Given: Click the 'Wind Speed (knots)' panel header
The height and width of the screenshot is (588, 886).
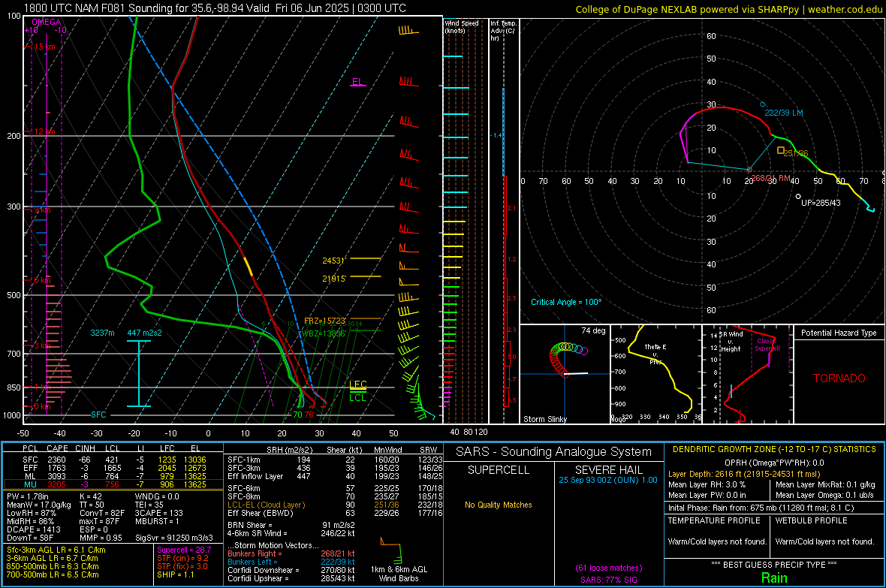Looking at the screenshot, I should point(462,26).
